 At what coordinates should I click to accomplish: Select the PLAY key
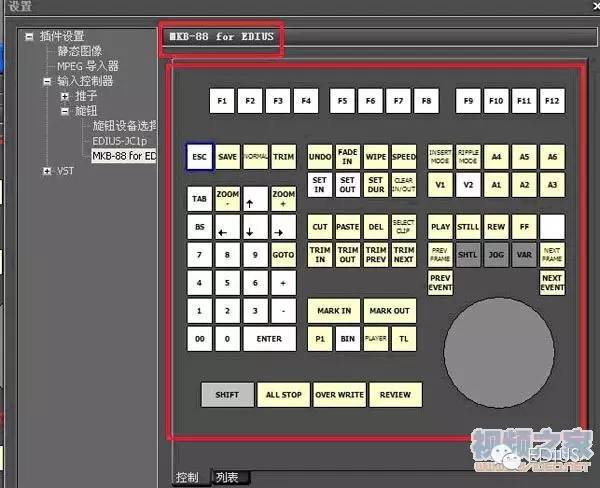point(440,227)
